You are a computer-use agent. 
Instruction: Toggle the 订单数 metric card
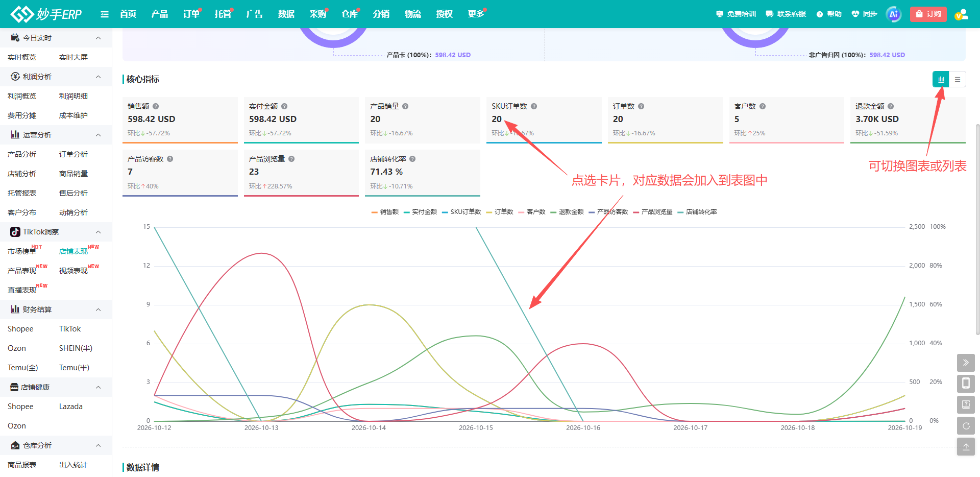point(666,121)
